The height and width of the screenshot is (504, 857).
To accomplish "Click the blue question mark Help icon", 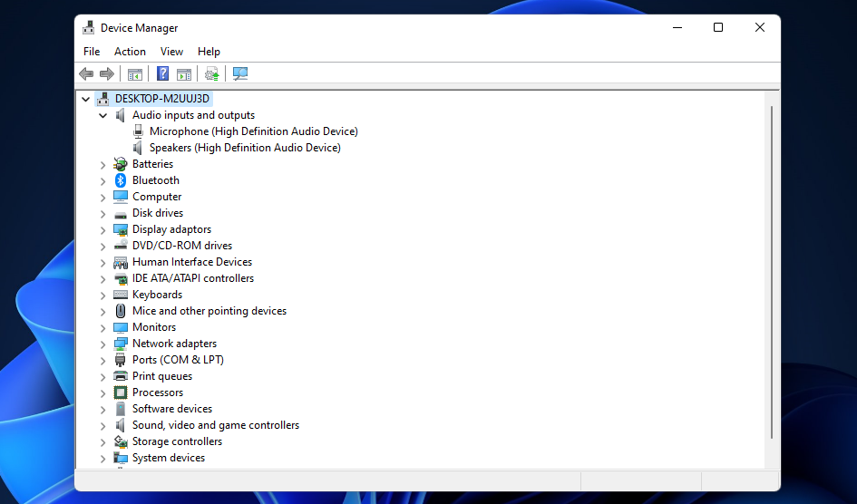I will [163, 74].
